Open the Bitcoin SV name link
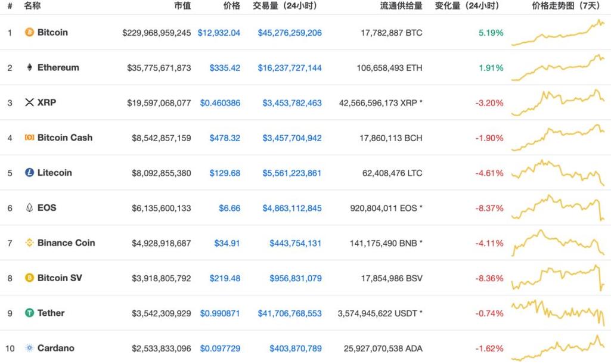 tap(60, 278)
